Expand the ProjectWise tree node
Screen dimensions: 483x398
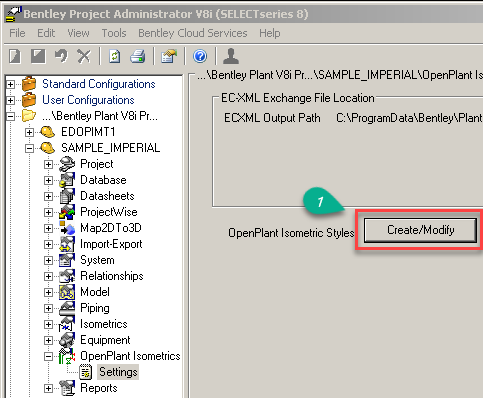48,212
